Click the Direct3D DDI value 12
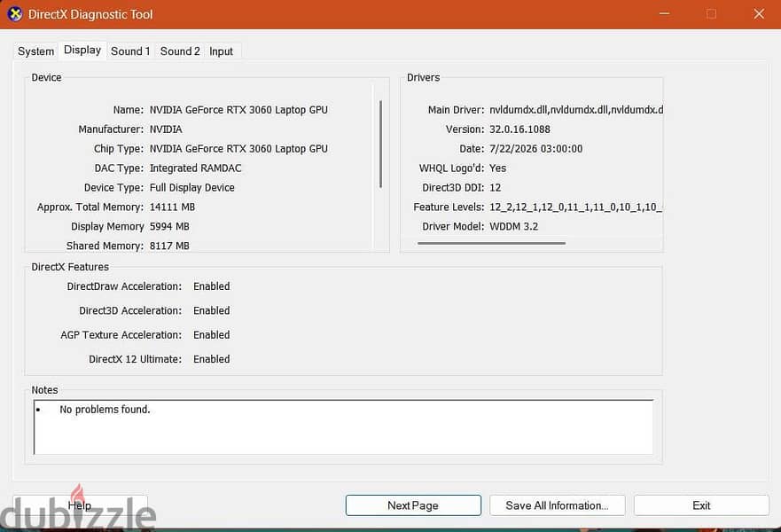The image size is (781, 532). [495, 187]
